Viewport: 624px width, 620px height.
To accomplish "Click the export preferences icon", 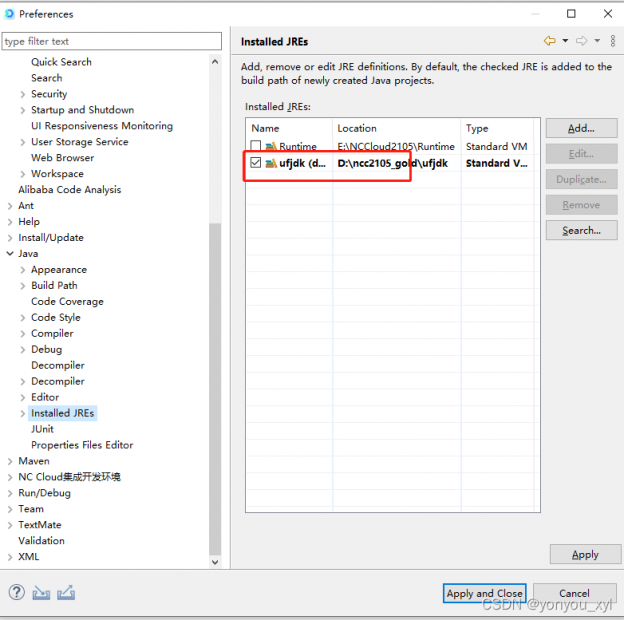I will (x=66, y=593).
